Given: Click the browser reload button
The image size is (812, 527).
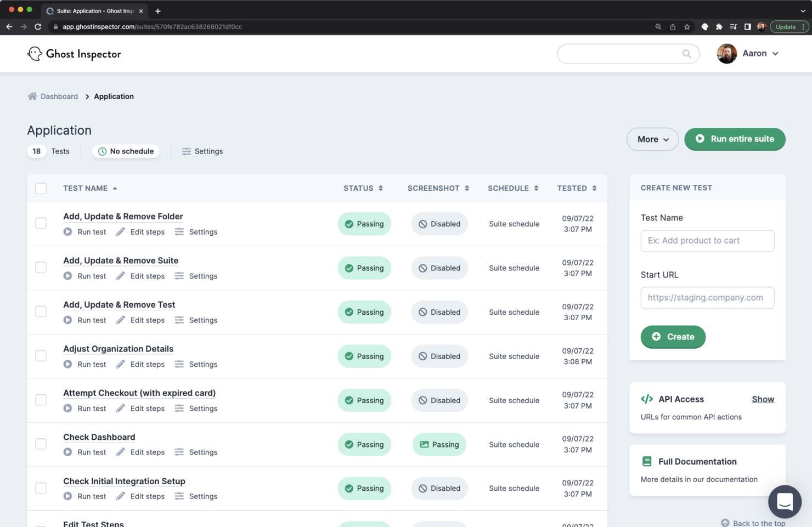Looking at the screenshot, I should [38, 27].
